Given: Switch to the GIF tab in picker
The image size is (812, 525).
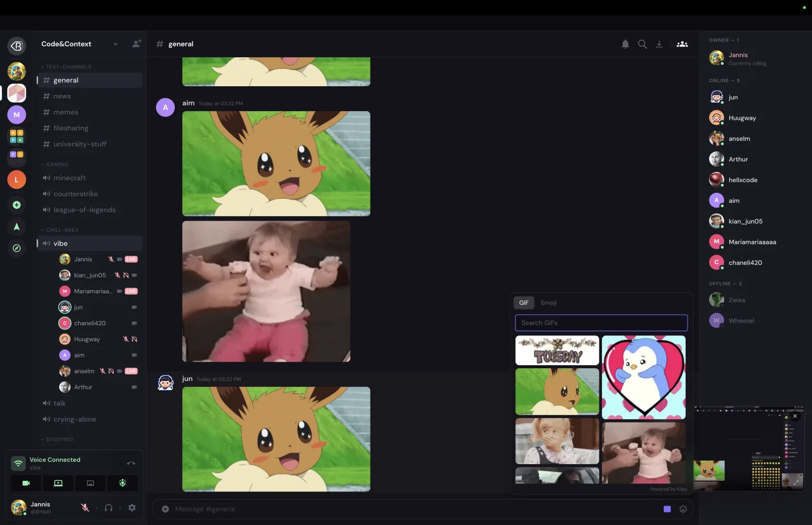Looking at the screenshot, I should pos(524,303).
